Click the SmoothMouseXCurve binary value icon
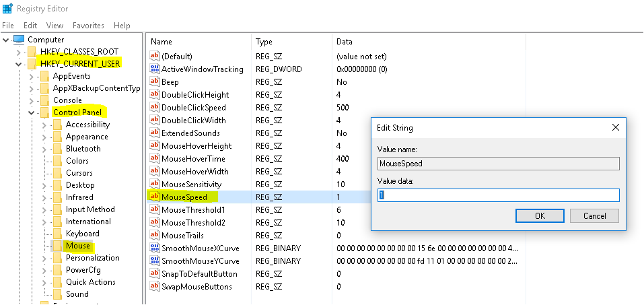 click(154, 248)
